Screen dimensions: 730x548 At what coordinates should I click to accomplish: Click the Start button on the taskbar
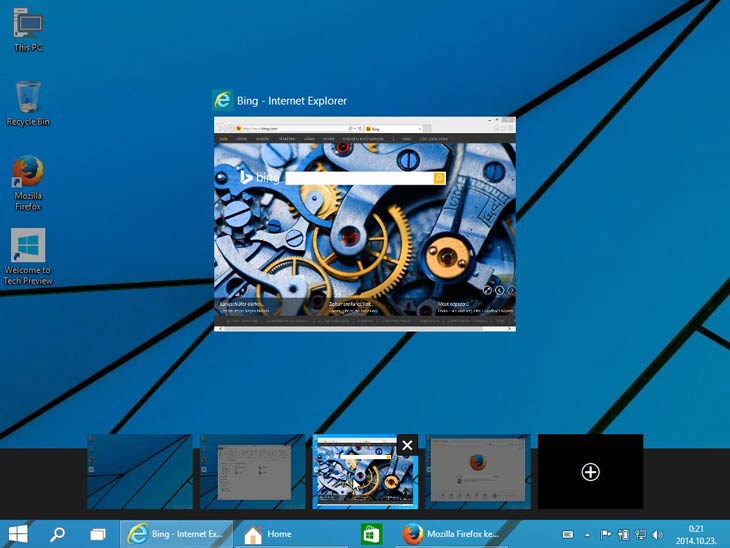18,534
